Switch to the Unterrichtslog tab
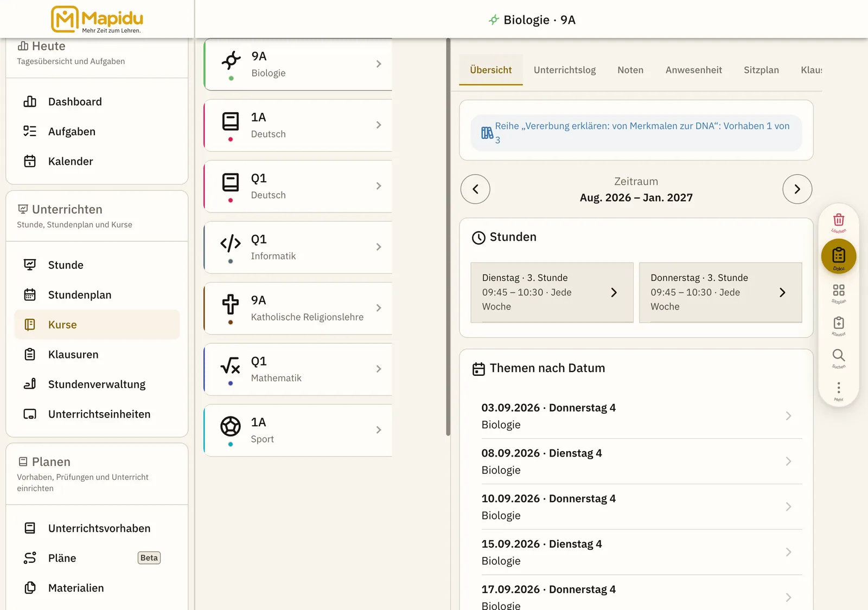Viewport: 868px width, 610px height. (x=564, y=70)
